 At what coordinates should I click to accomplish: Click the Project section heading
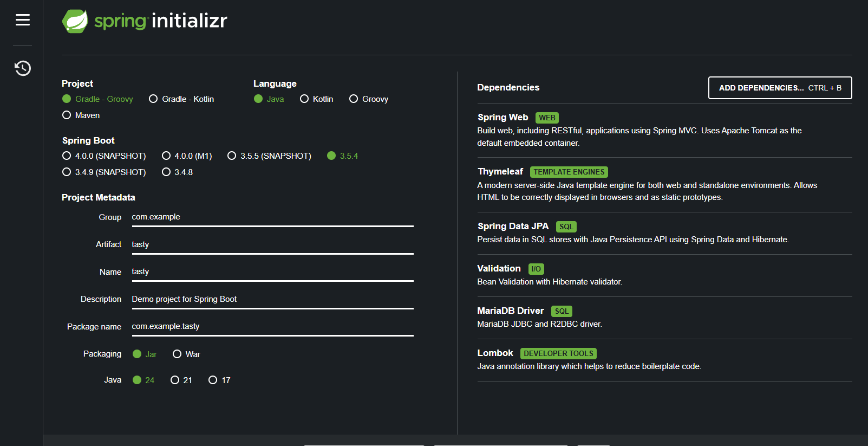click(x=77, y=84)
